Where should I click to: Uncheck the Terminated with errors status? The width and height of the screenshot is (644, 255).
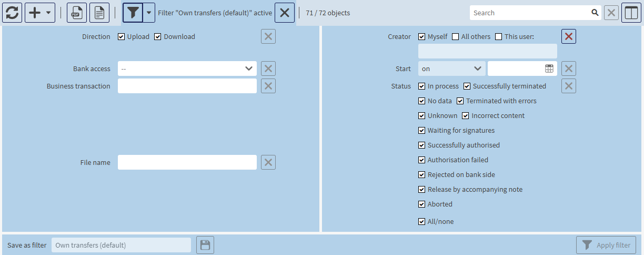pos(460,101)
